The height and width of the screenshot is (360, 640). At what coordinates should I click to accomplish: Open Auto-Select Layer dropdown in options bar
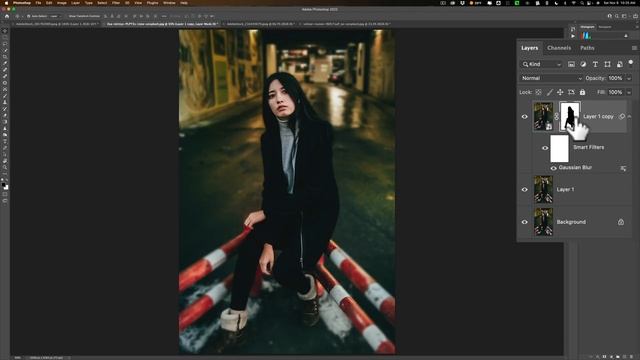[x=55, y=16]
